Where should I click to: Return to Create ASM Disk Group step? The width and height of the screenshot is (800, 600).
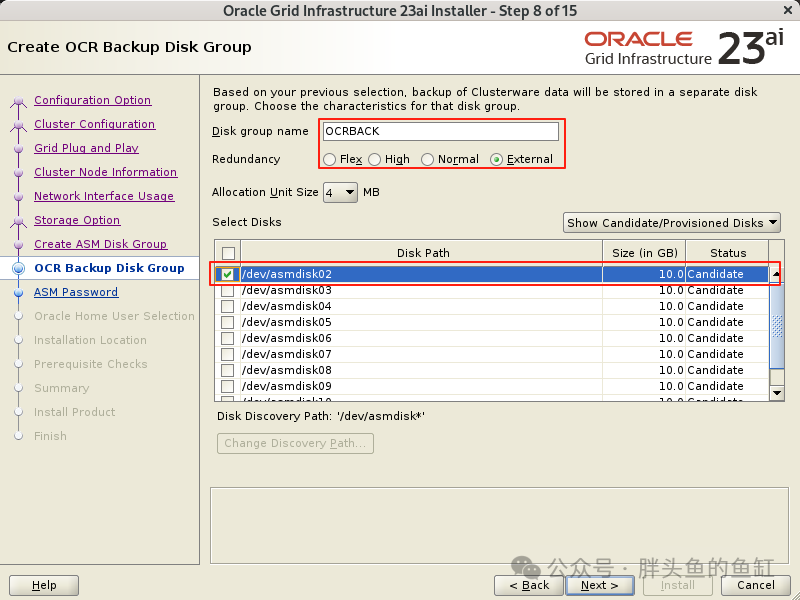(x=101, y=244)
